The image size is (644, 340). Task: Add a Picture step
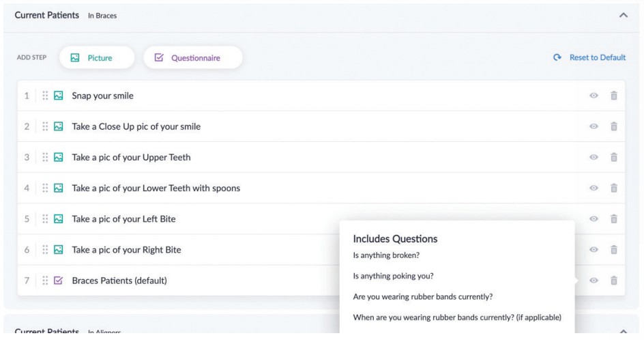pyautogui.click(x=97, y=57)
